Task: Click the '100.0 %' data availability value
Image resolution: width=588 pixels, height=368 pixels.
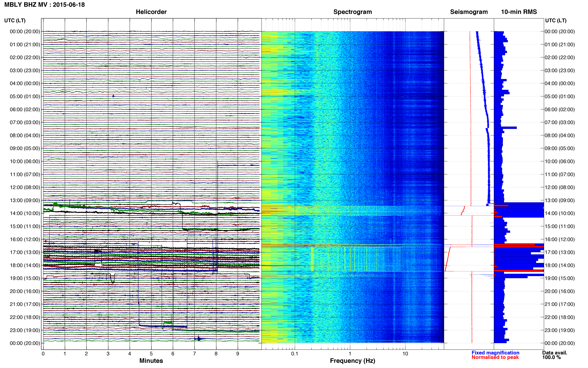Action: (x=552, y=357)
